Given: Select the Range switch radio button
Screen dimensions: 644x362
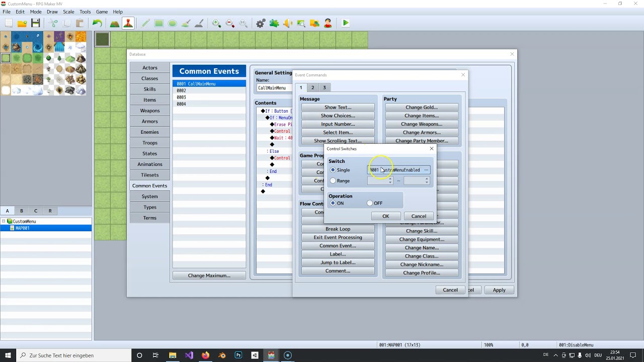Looking at the screenshot, I should 333,180.
